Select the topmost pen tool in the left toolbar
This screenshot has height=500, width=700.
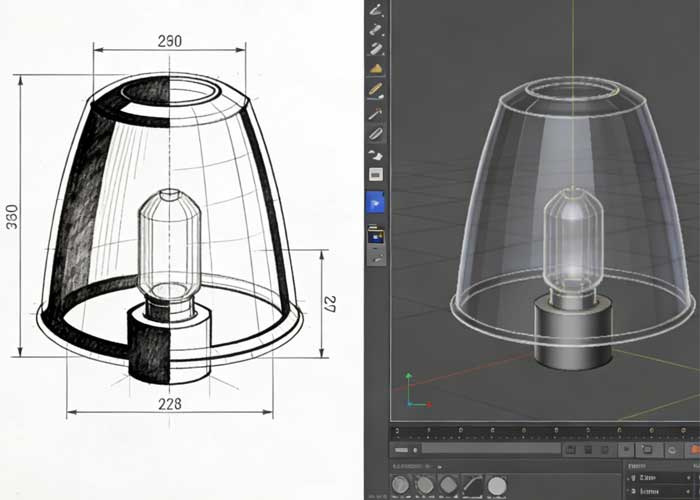[x=377, y=10]
